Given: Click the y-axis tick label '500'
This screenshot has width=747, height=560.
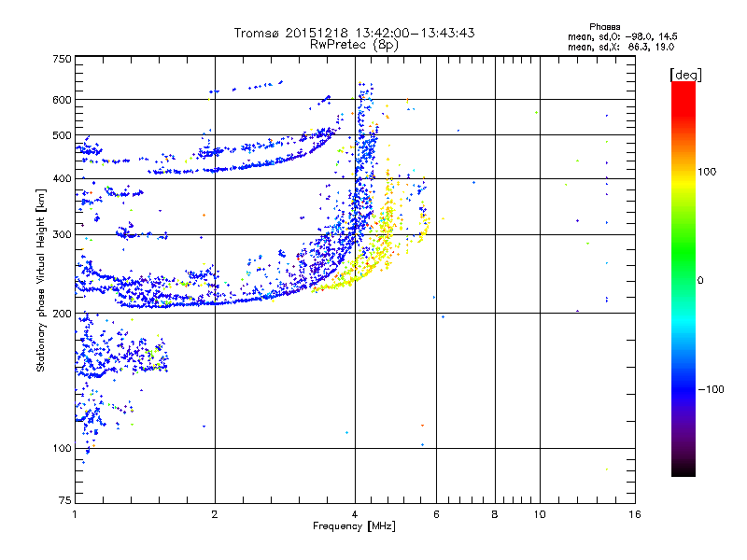Looking at the screenshot, I should [x=62, y=135].
